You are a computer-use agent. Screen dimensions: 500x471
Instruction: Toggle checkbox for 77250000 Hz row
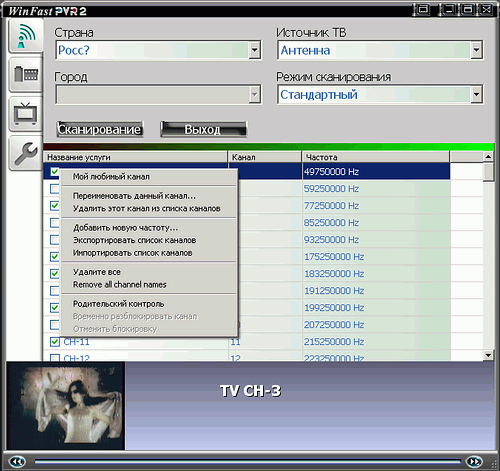(x=55, y=206)
